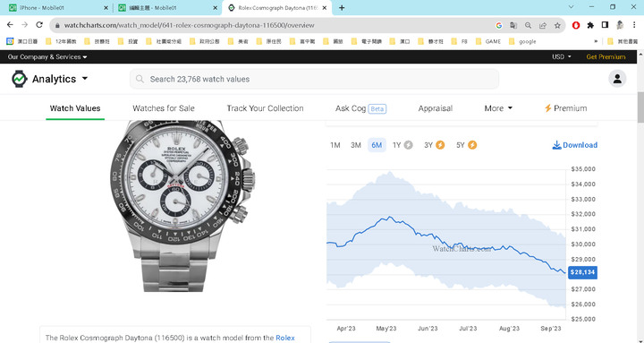Select the 3M chart range

pyautogui.click(x=356, y=145)
